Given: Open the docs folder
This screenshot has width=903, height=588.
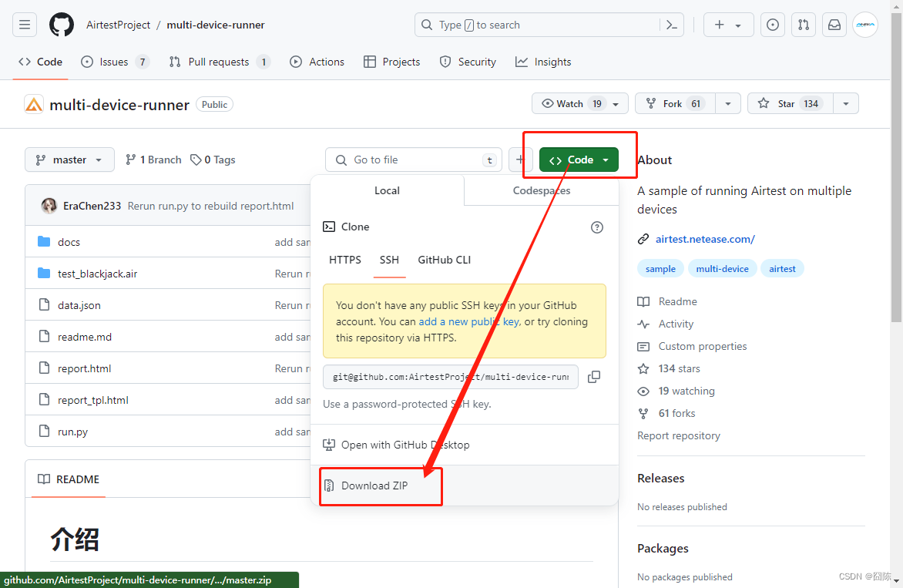Looking at the screenshot, I should click(69, 242).
